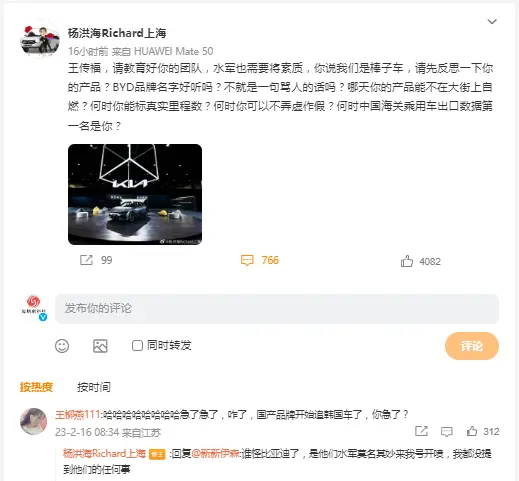519x481 pixels.
Task: Click 王柳燕111's avatar photo
Action: coord(34,421)
